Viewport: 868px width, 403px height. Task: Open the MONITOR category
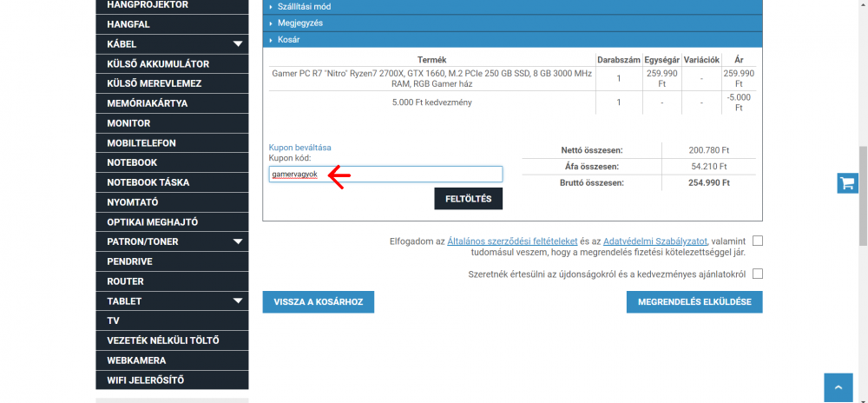pos(128,123)
